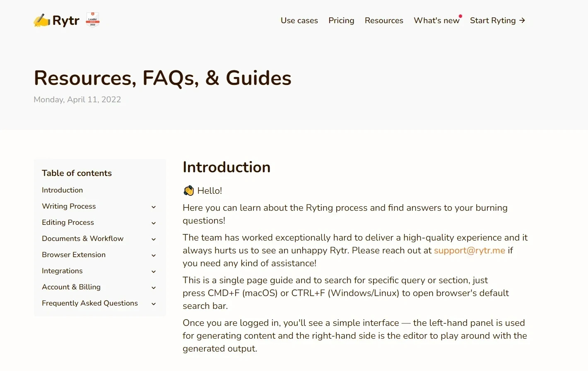Open the Resources menu item
Screen dimensions: 588x371
click(x=384, y=20)
